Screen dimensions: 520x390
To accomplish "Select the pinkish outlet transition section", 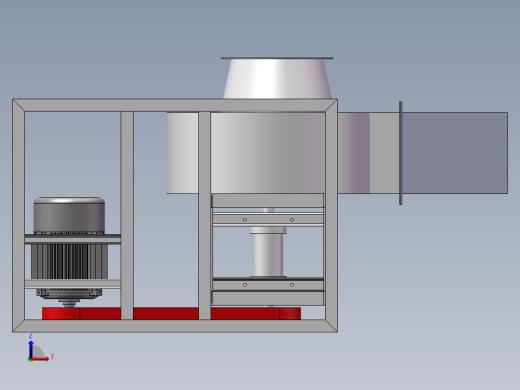I will pos(354,153).
